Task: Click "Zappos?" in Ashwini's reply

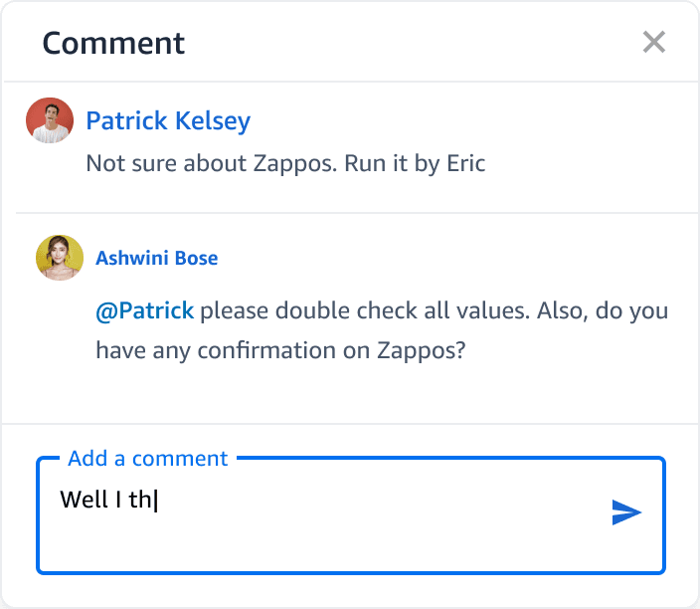Action: [x=421, y=350]
